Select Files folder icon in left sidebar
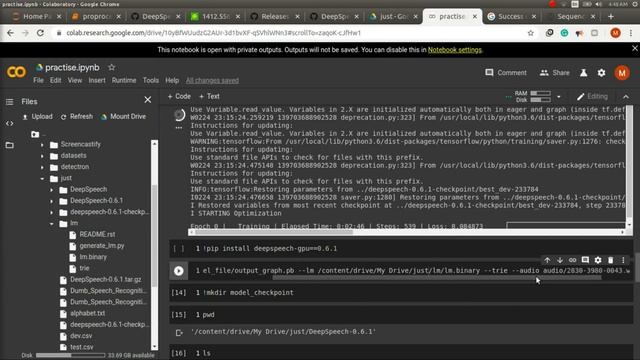Viewport: 640px width, 360px height. (x=9, y=145)
